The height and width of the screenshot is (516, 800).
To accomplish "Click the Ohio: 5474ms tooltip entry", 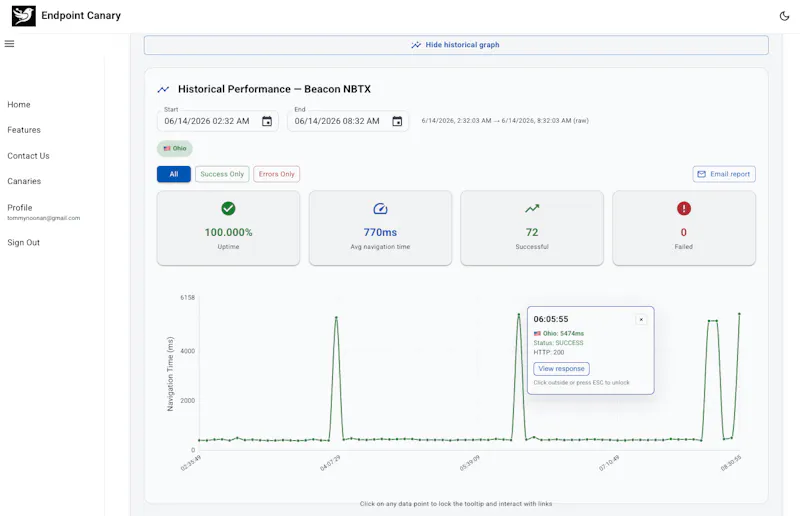I will pyautogui.click(x=559, y=333).
